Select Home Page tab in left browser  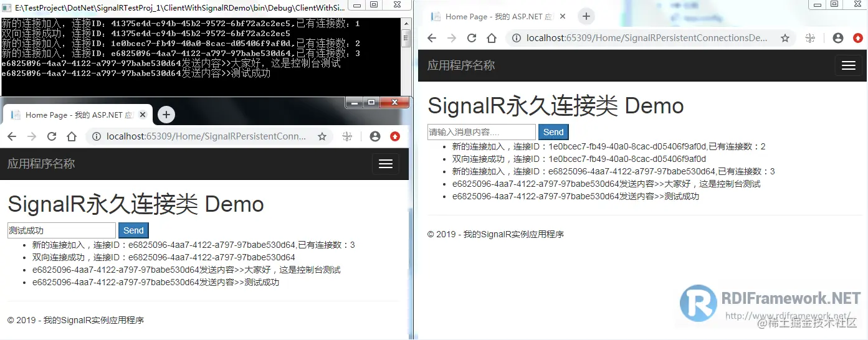78,115
